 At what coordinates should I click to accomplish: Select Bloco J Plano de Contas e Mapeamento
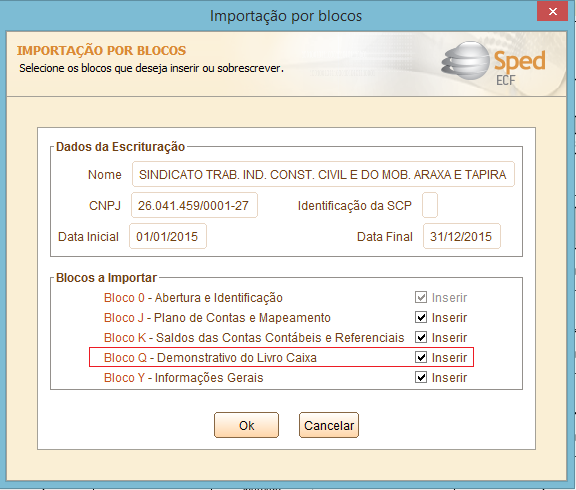[217, 317]
